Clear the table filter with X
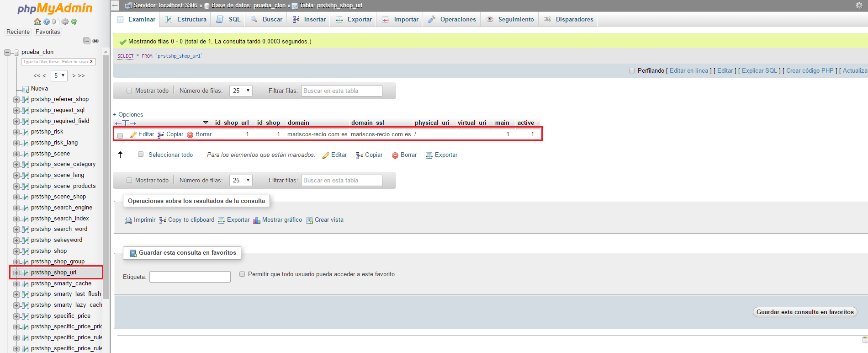868x353 pixels. coord(91,62)
